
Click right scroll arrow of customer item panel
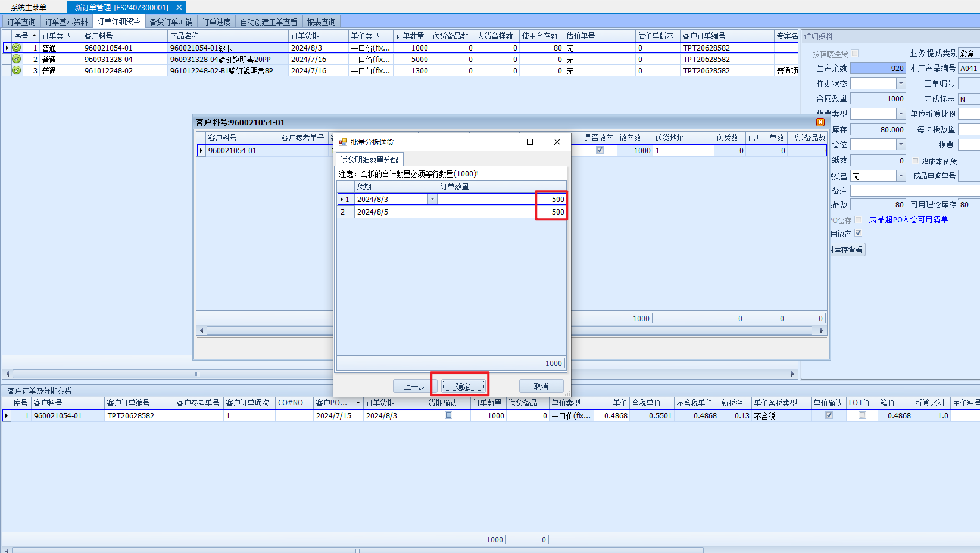(x=822, y=330)
